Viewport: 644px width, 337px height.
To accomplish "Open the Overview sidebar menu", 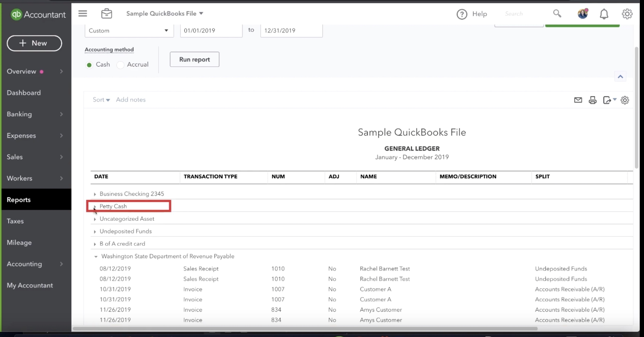I will (x=36, y=71).
